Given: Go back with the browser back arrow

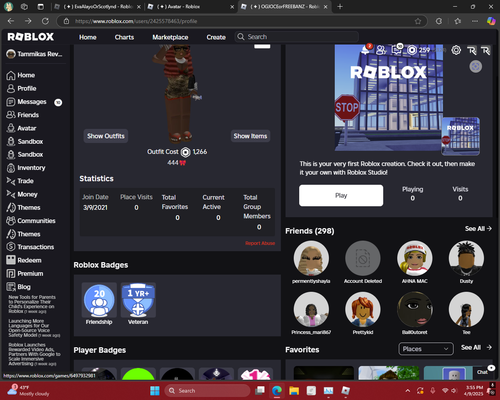Looking at the screenshot, I should click(11, 21).
